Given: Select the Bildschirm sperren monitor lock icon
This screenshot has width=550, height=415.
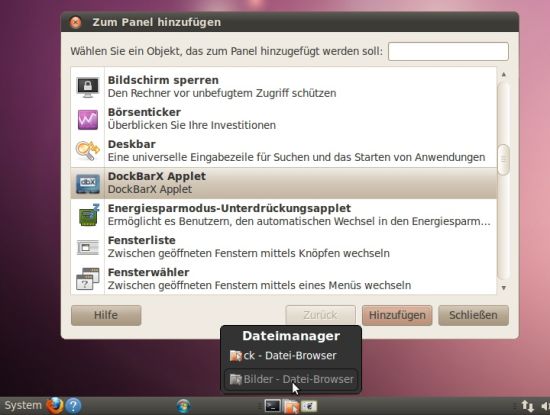Looking at the screenshot, I should click(x=88, y=87).
